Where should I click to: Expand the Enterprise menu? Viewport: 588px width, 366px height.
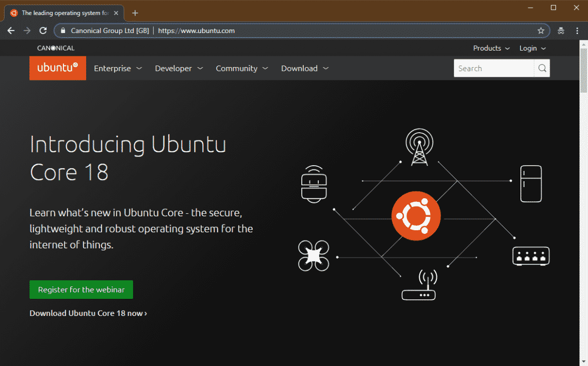[x=118, y=68]
